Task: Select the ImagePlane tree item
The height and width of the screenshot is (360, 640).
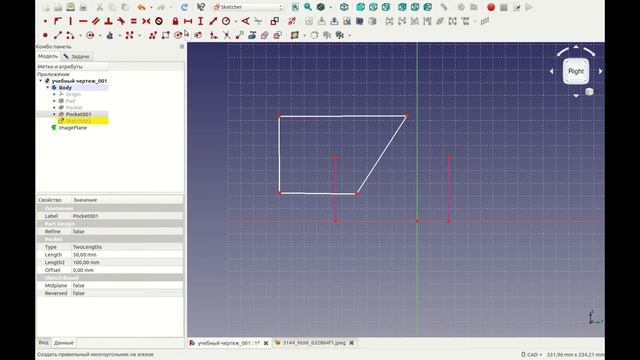Action: point(73,128)
